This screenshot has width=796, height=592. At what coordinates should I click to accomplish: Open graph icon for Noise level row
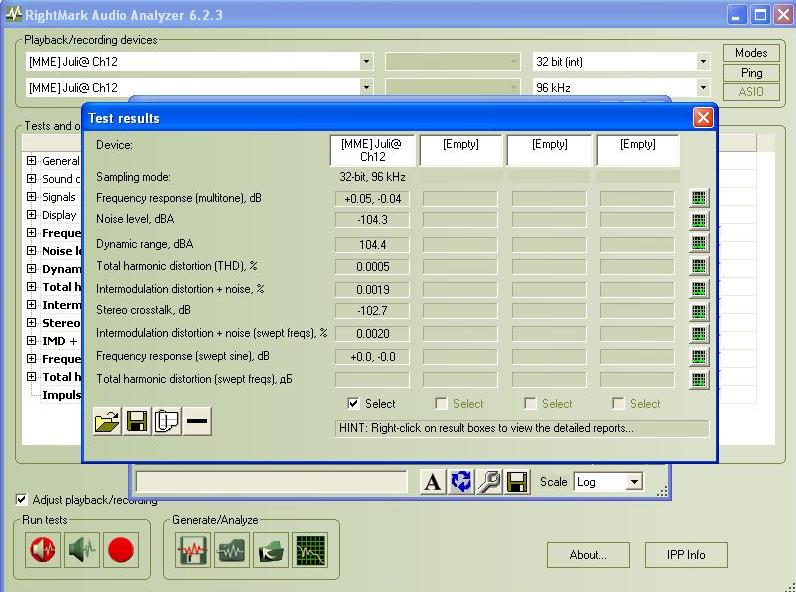pyautogui.click(x=699, y=220)
